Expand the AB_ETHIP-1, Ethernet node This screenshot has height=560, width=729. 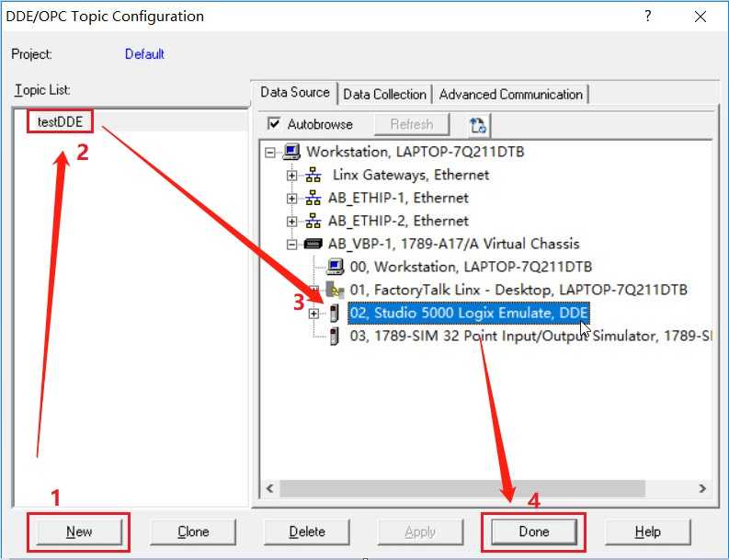[291, 198]
